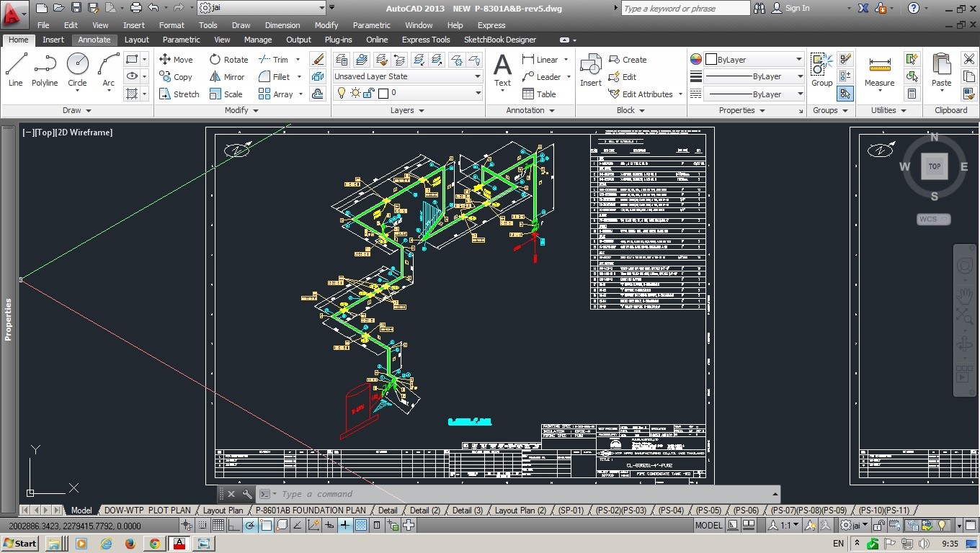Select the Line drawing tool

[16, 70]
